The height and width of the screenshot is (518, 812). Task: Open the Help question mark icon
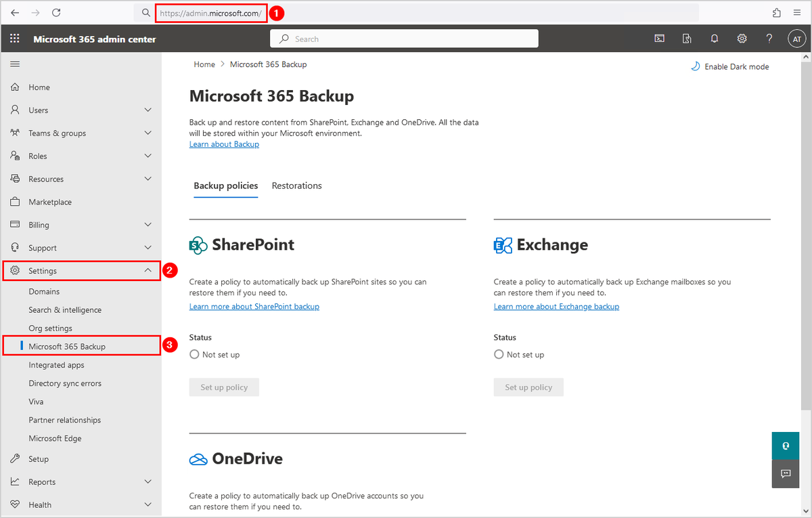(x=769, y=39)
